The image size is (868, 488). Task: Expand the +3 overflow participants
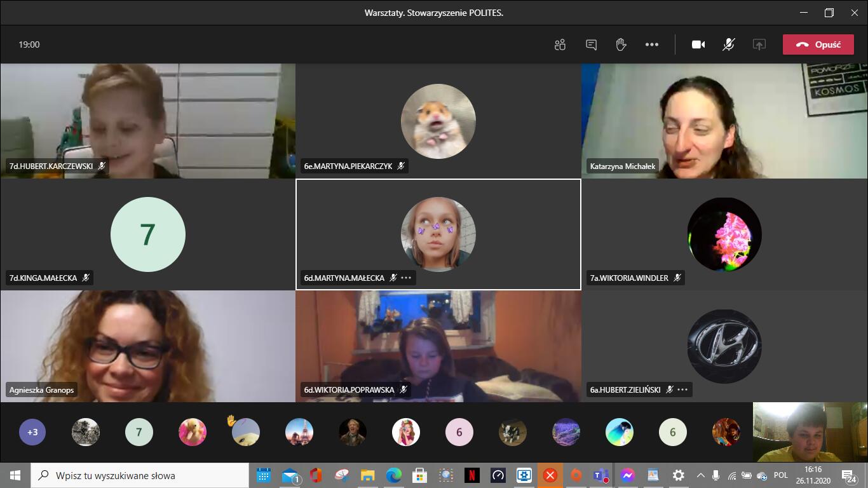(32, 432)
